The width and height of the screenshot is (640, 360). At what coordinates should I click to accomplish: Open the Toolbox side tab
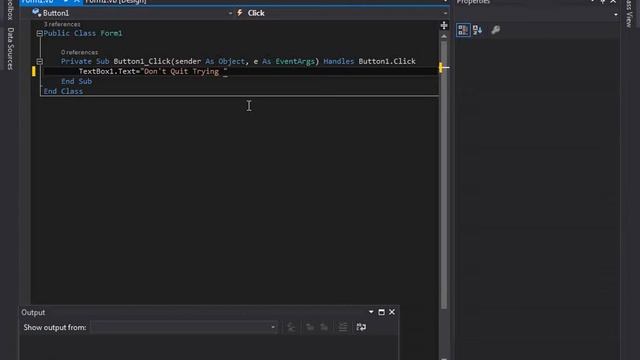tap(10, 10)
